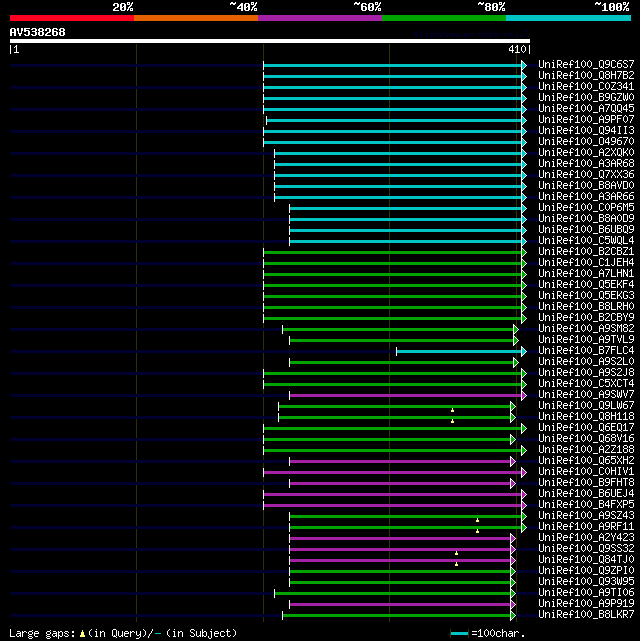Viewport: 640px width, 641px height.
Task: Select the UniRef100_A9SWV7 label
Action: coord(586,394)
